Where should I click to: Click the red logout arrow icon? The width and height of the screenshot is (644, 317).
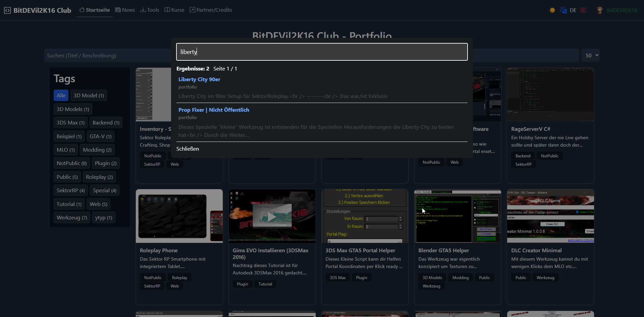[583, 10]
